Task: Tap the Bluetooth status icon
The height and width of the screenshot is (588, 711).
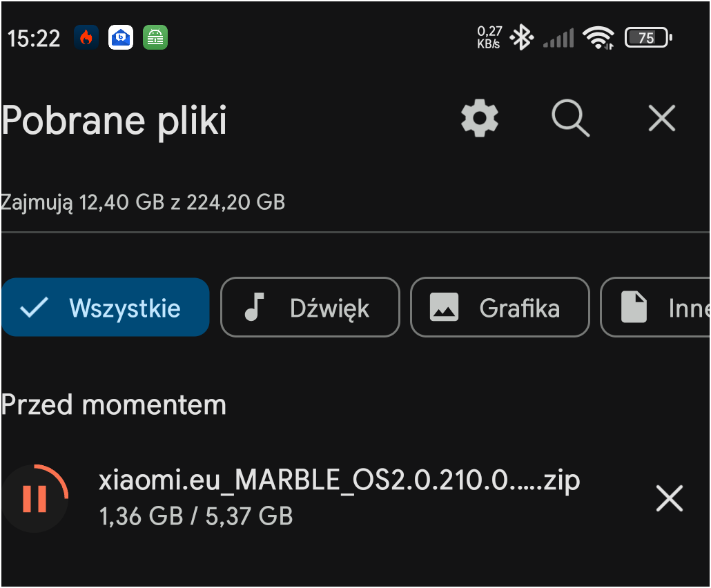Action: click(521, 37)
